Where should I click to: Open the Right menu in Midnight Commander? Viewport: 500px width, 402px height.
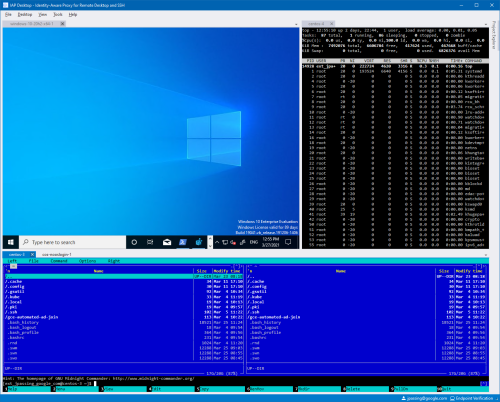[114, 261]
